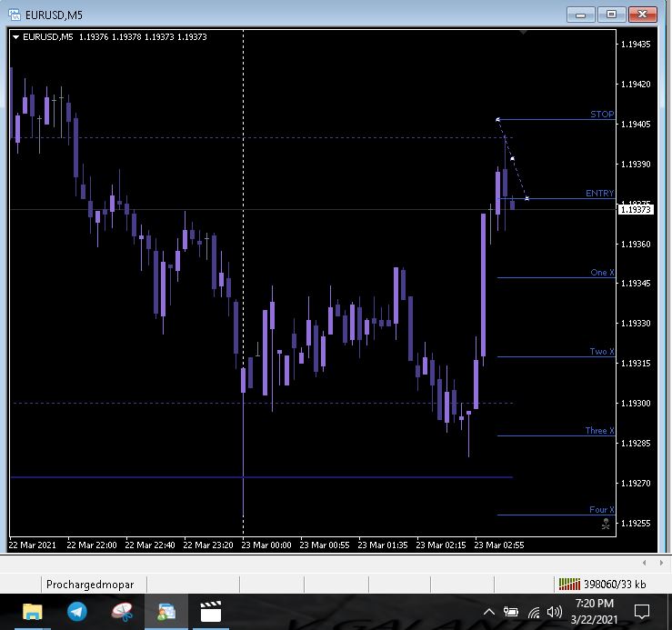
Task: Open the clapperboard video app in the taskbar
Action: click(x=211, y=612)
